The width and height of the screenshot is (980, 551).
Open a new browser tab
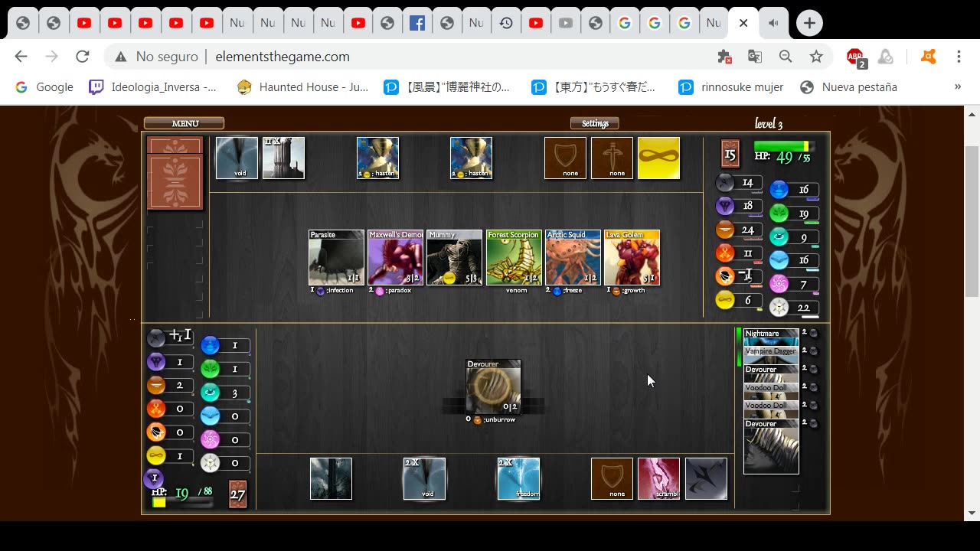coord(809,23)
